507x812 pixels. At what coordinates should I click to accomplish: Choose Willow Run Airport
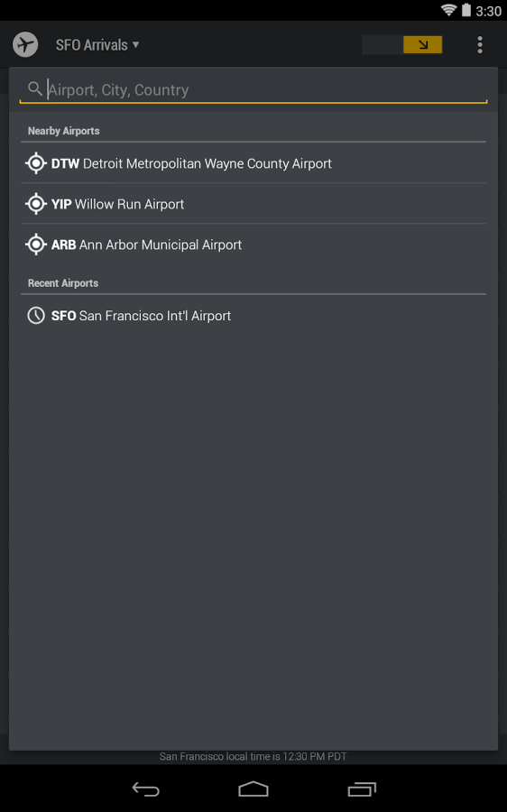coord(253,204)
